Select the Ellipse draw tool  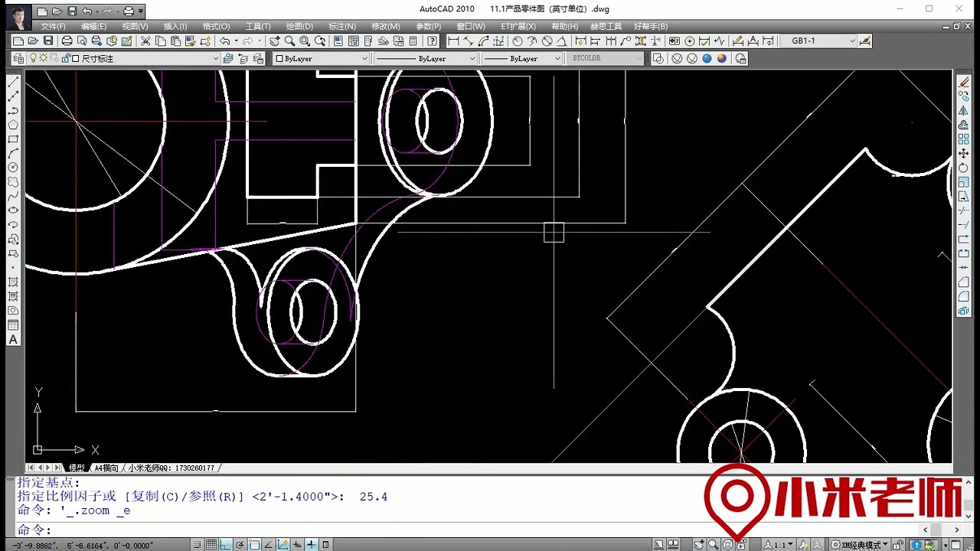click(13, 210)
